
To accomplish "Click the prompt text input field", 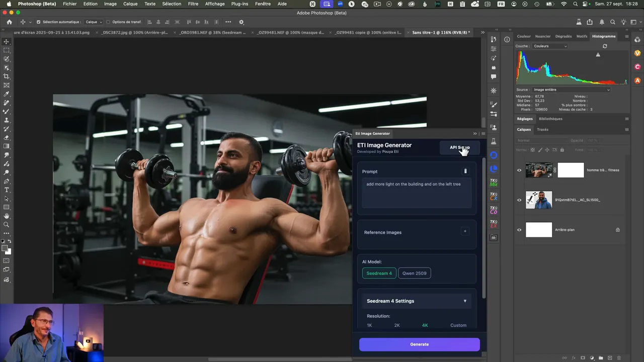I will tap(416, 193).
